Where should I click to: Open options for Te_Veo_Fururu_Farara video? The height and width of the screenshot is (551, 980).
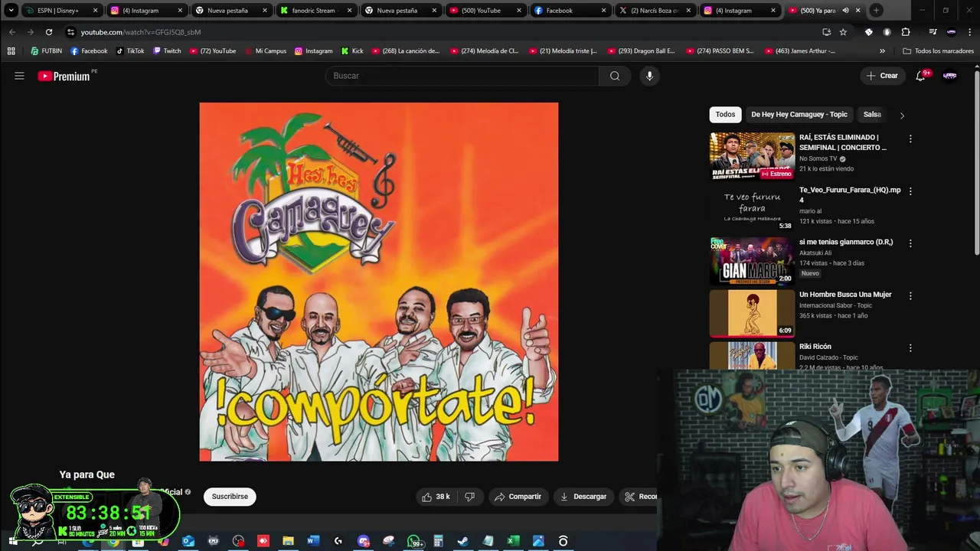pyautogui.click(x=910, y=191)
